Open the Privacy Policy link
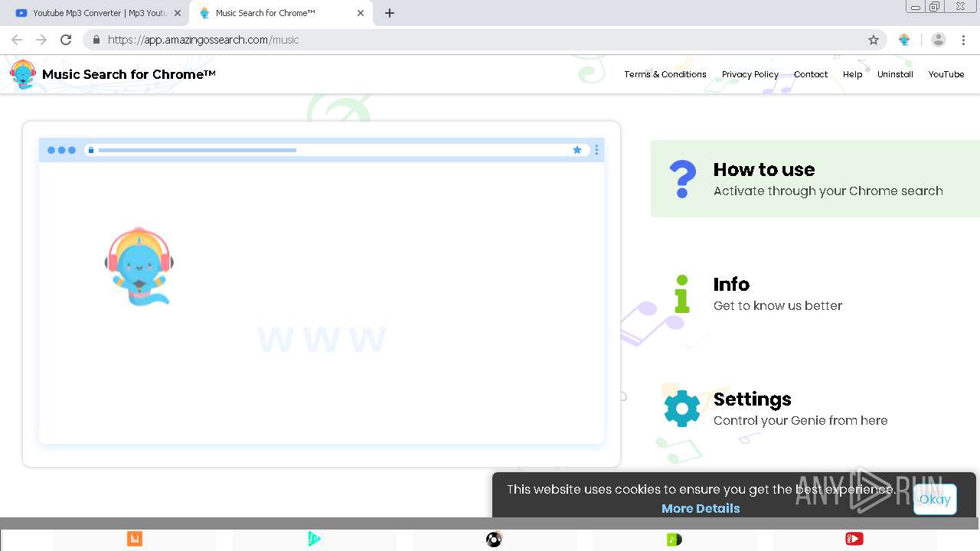The height and width of the screenshot is (551, 980). (750, 74)
